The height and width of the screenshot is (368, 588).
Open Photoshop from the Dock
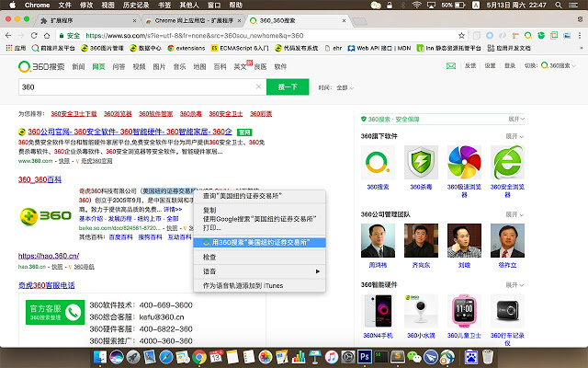[x=364, y=357]
